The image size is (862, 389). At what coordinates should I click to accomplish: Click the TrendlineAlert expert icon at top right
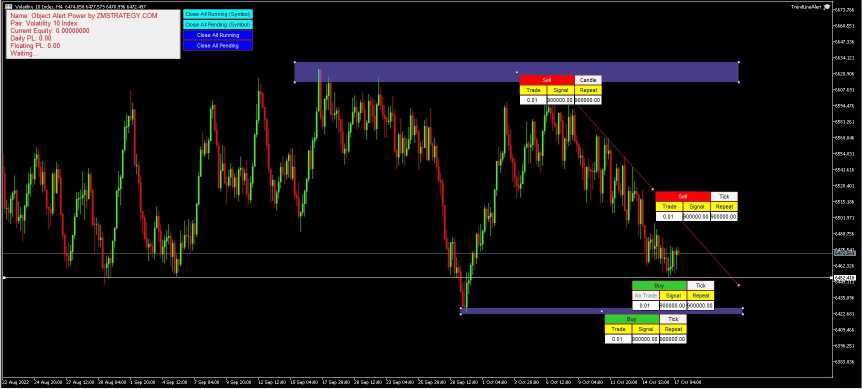click(x=827, y=7)
